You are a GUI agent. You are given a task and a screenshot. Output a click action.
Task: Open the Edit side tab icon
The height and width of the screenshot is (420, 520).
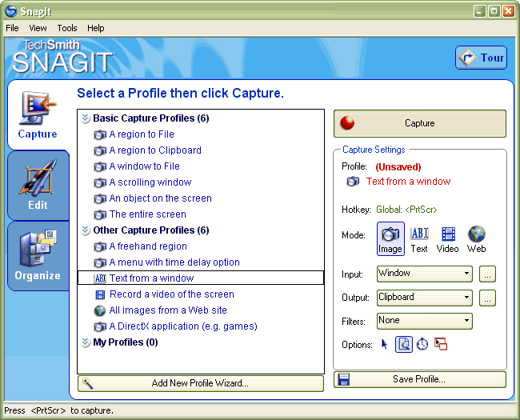point(38,178)
